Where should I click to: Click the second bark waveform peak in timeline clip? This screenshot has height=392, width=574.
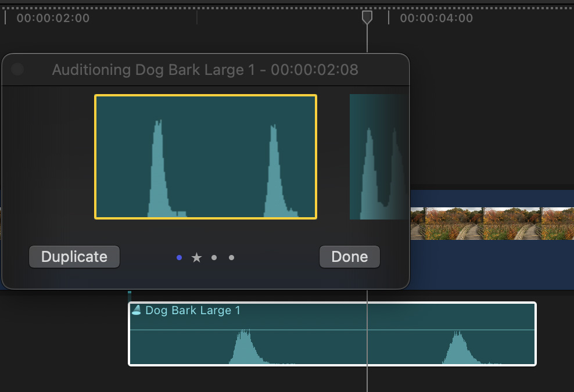pos(459,348)
